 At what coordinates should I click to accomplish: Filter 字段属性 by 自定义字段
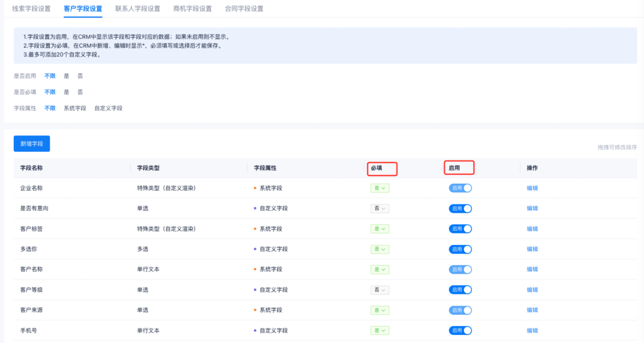pos(108,108)
